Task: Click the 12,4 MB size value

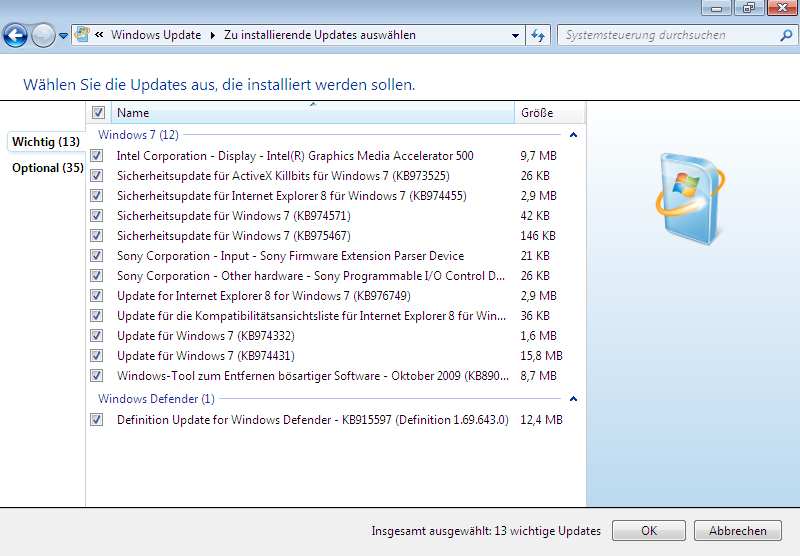Action: 541,420
